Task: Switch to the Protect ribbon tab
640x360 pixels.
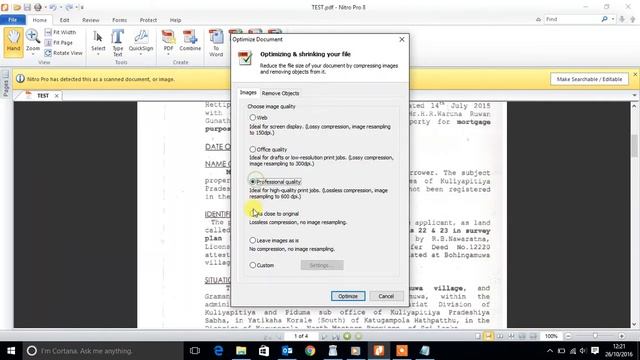Action: [x=148, y=20]
